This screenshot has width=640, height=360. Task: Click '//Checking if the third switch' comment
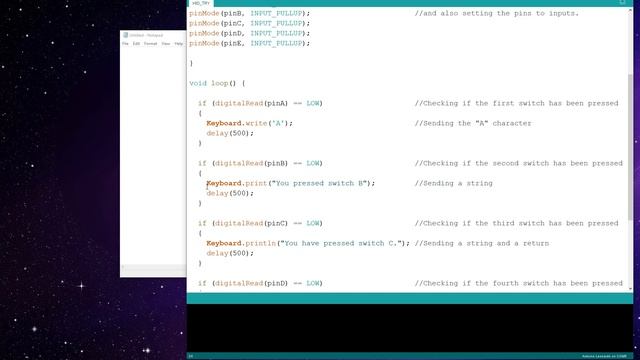click(x=516, y=223)
